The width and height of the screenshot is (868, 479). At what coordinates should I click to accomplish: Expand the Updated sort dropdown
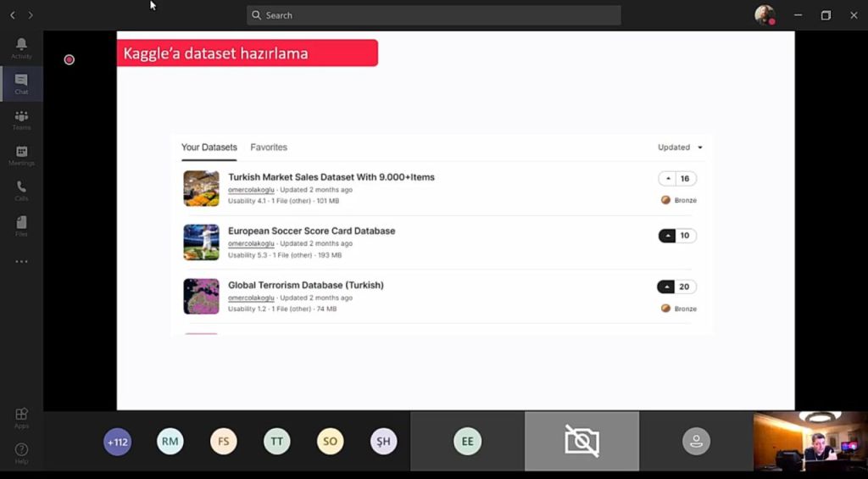[681, 148]
